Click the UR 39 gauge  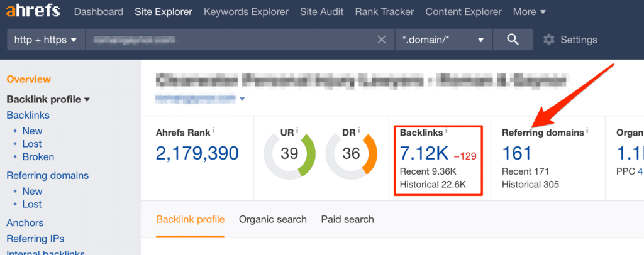click(289, 154)
